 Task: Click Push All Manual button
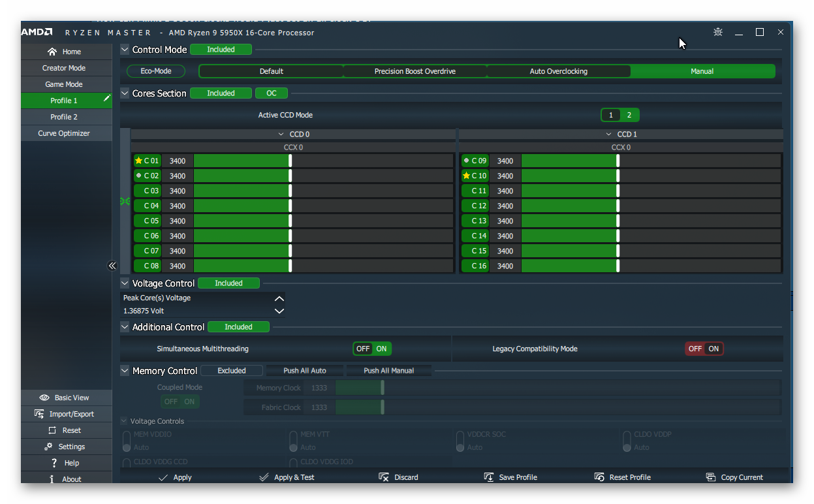pyautogui.click(x=389, y=370)
